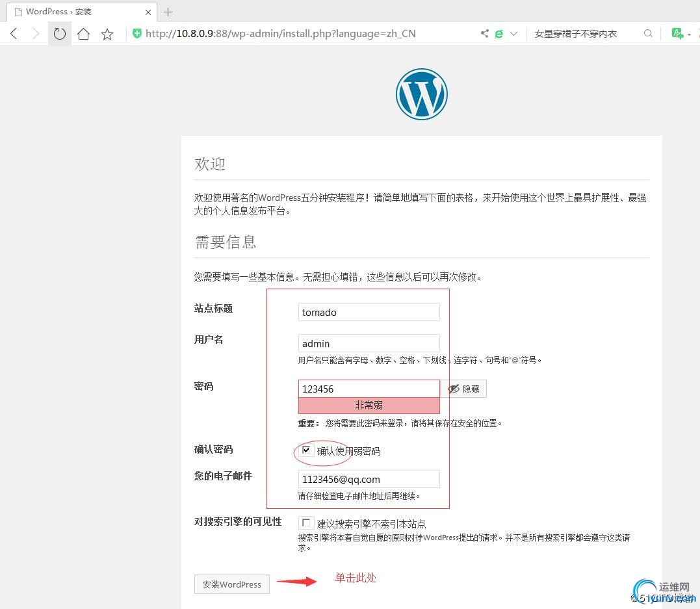This screenshot has width=700, height=609.
Task: Click the 隐藏 password button
Action: pos(464,389)
